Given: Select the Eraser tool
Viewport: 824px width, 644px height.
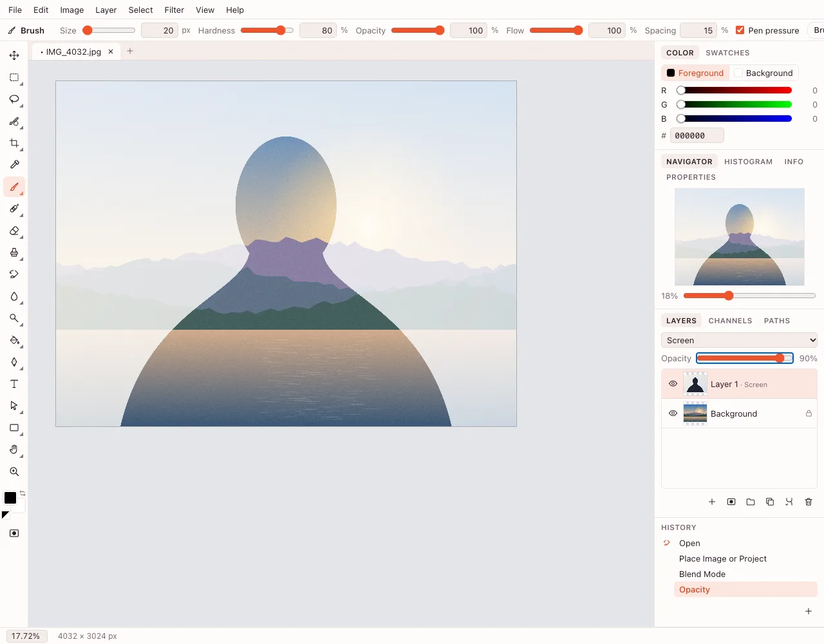Looking at the screenshot, I should 14,231.
